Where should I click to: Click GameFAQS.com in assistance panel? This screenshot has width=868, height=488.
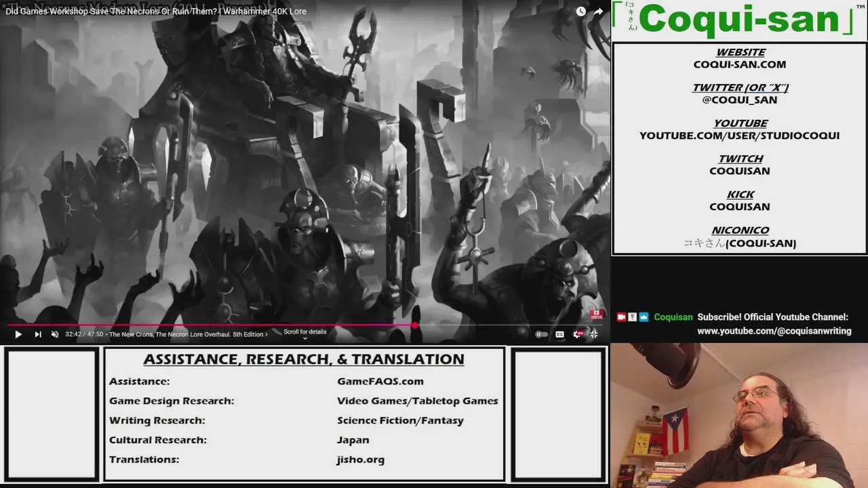(380, 382)
